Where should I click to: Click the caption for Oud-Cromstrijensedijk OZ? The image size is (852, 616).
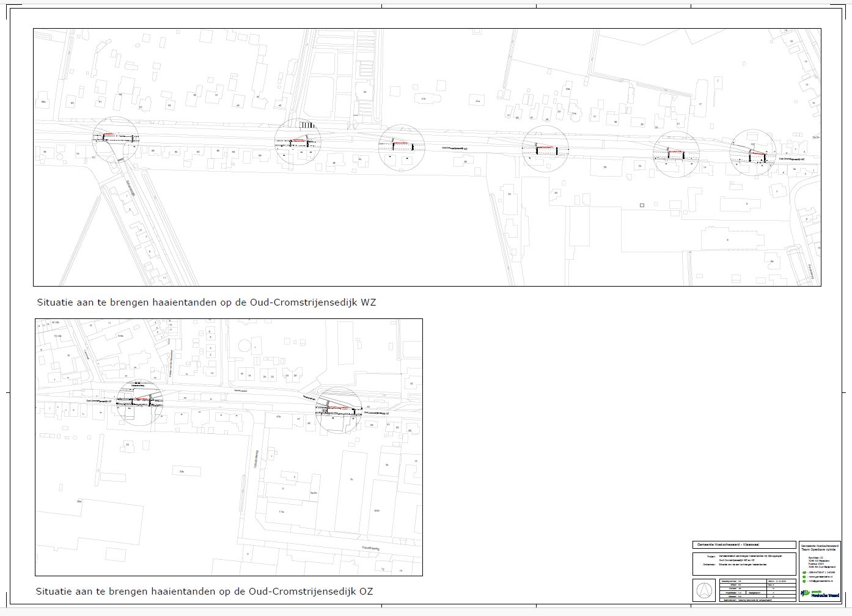pyautogui.click(x=204, y=592)
